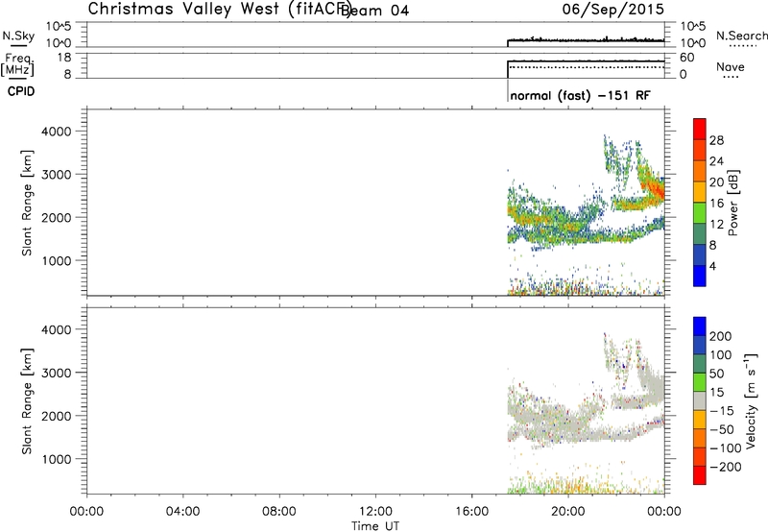
Task: Click the sky noise trace in top panel
Action: (586, 39)
